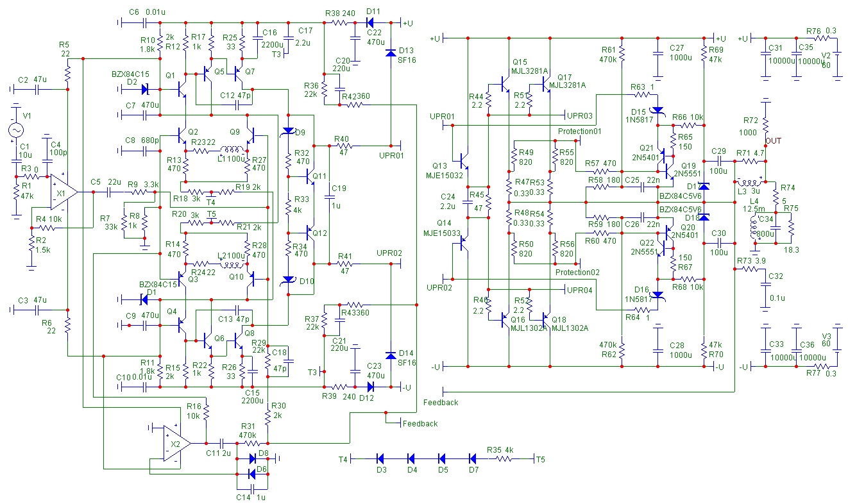This screenshot has height=504, width=848.
Task: Click the C14 1u capacitor label
Action: (250, 497)
